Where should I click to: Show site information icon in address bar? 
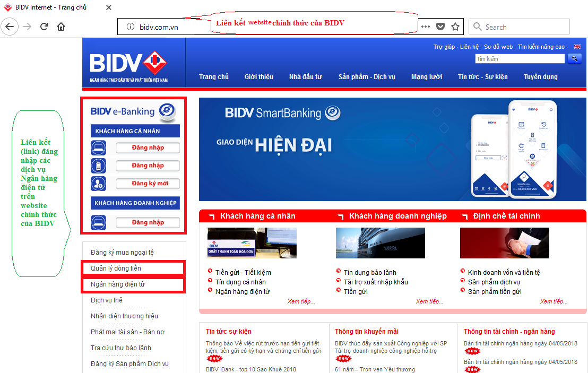point(130,27)
